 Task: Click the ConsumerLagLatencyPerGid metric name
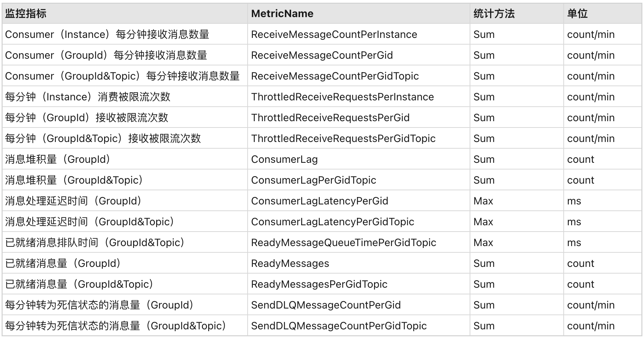click(x=319, y=201)
